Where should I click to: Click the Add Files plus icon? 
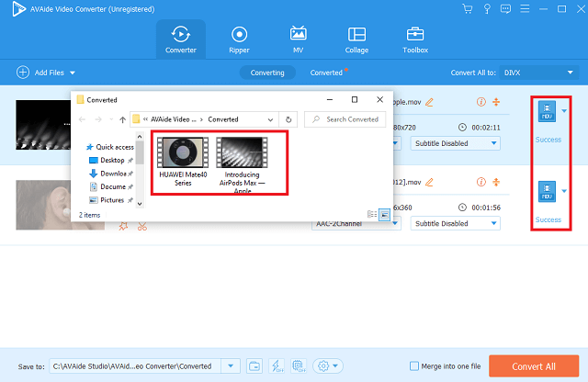click(x=23, y=73)
